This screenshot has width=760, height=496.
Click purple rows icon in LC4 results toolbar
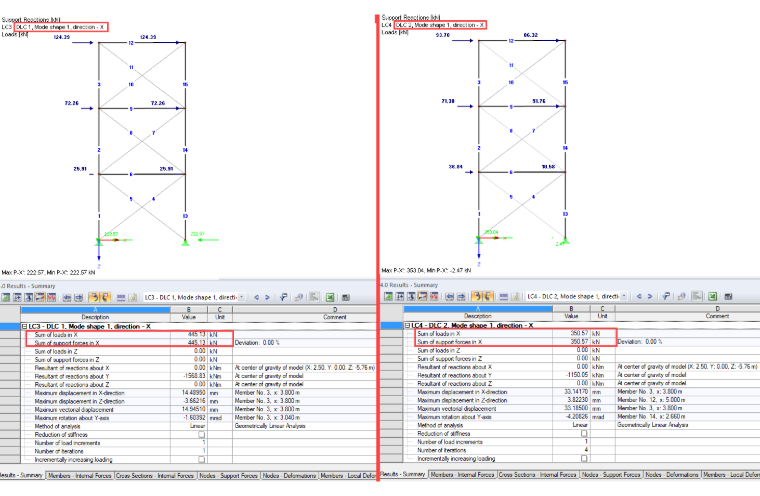tap(504, 296)
